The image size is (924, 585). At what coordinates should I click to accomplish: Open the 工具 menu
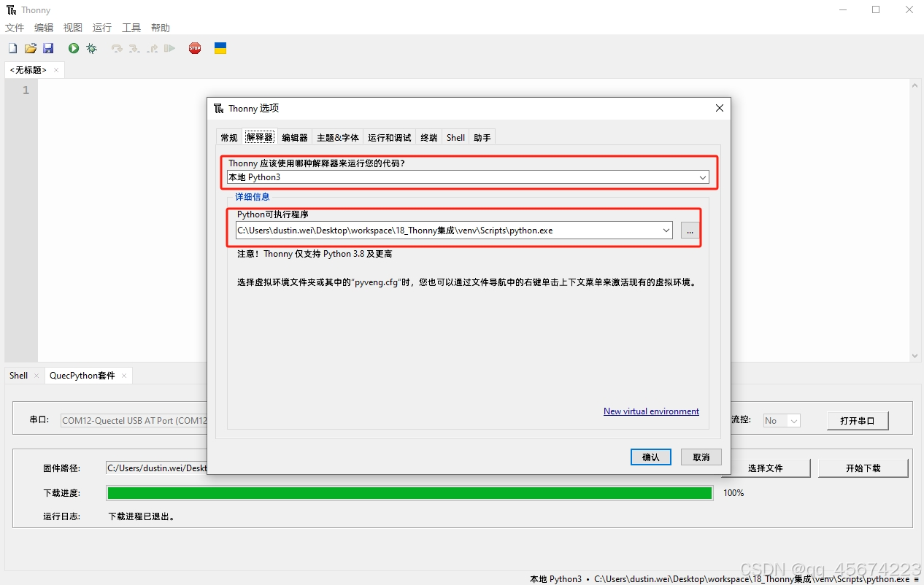[x=131, y=28]
